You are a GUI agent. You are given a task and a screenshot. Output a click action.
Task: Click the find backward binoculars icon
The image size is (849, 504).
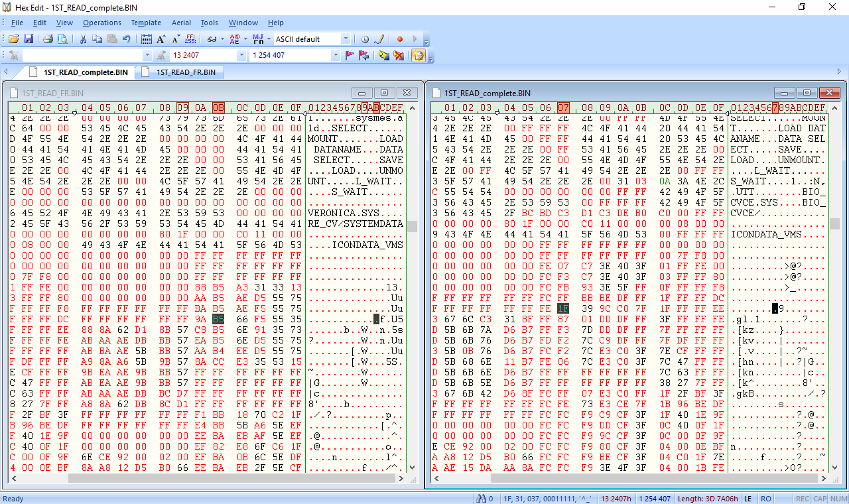pos(13,55)
